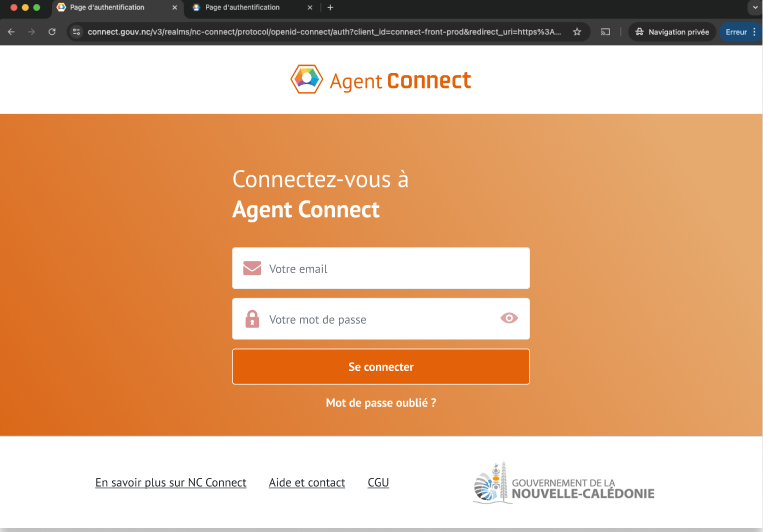Screen dimensions: 763x532
Task: Reload the current page
Action: 52,32
